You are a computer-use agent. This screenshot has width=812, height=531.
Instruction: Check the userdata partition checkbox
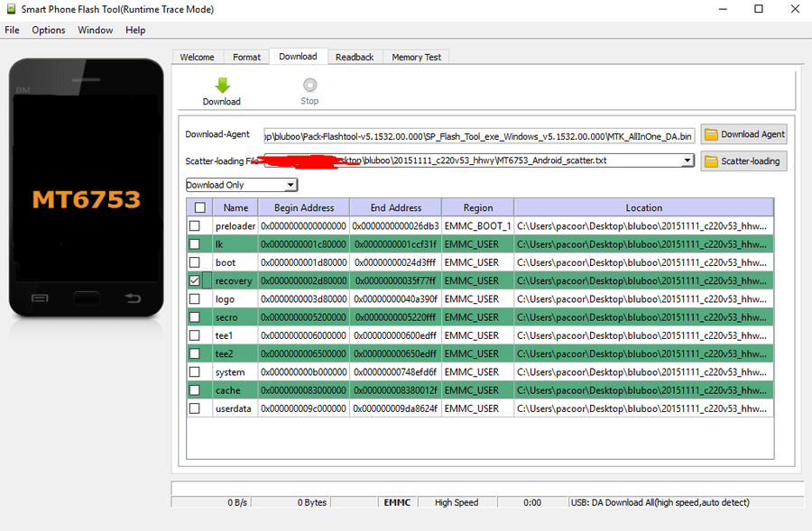pyautogui.click(x=195, y=408)
